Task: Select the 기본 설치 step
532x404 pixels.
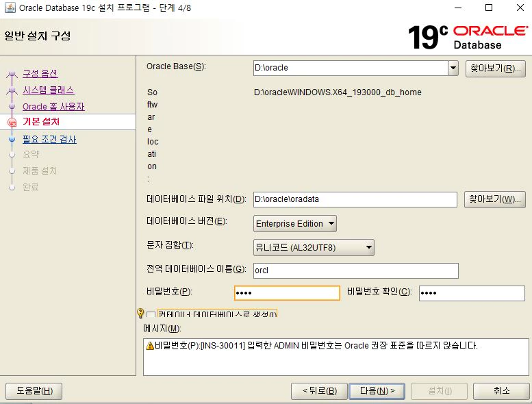Action: click(41, 121)
